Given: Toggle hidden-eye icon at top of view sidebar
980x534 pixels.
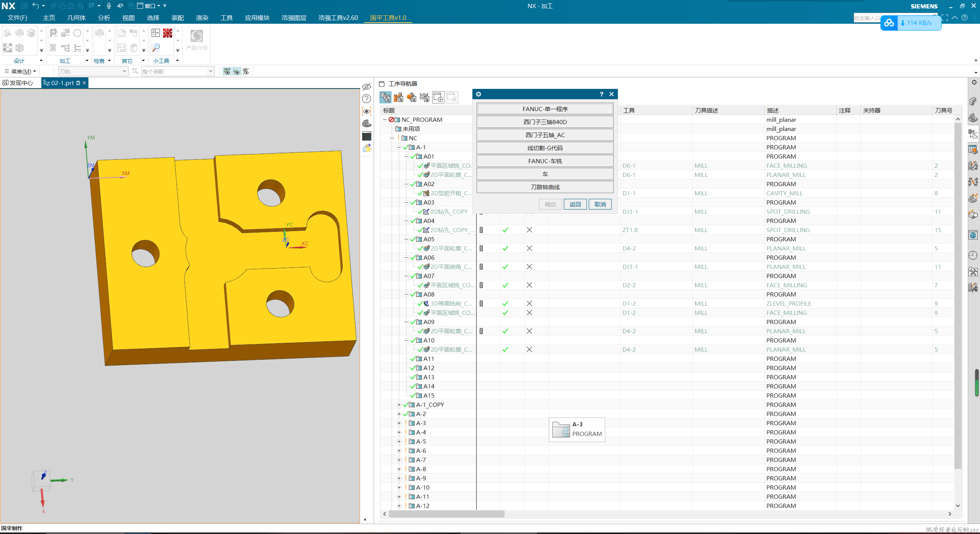Looking at the screenshot, I should (366, 87).
